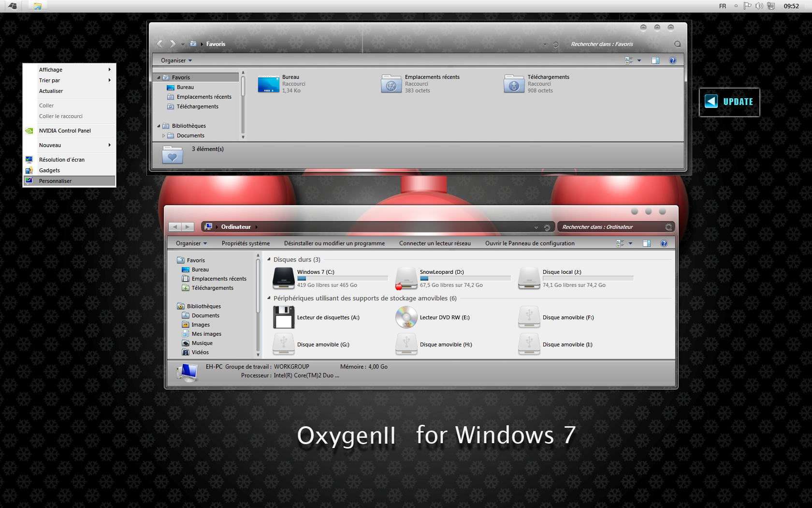Toggle the preview pane in Ordinateur window
This screenshot has width=812, height=508.
point(647,243)
